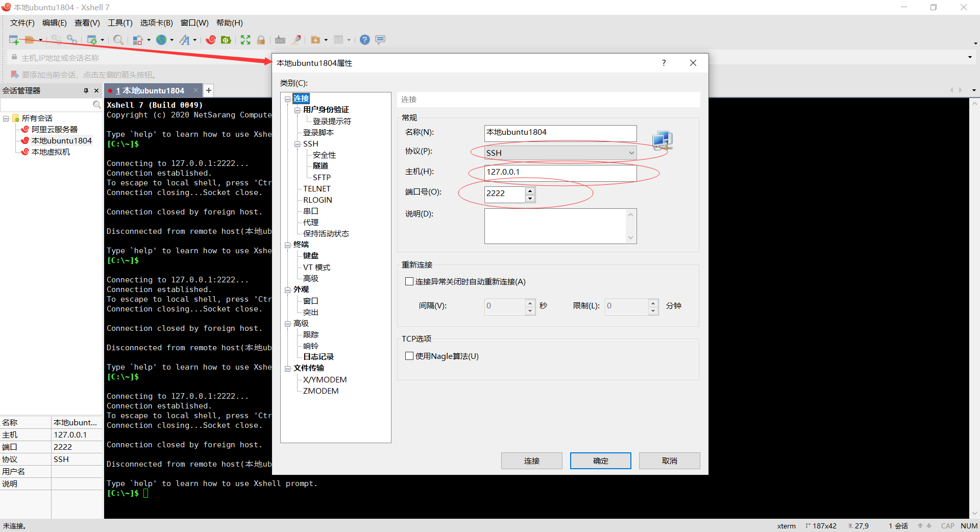The image size is (980, 532).
Task: Click 连接 to start the connection
Action: 531,461
